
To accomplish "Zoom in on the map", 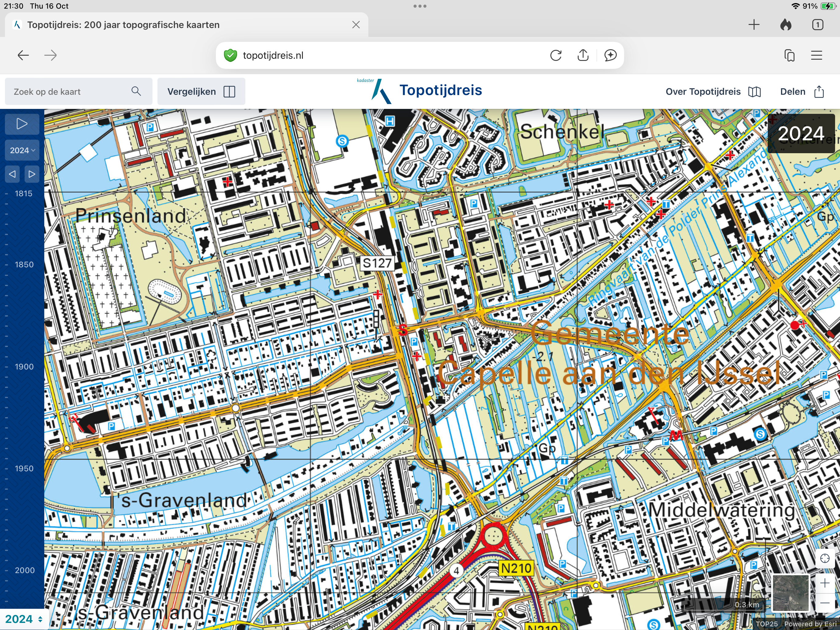I will click(824, 583).
